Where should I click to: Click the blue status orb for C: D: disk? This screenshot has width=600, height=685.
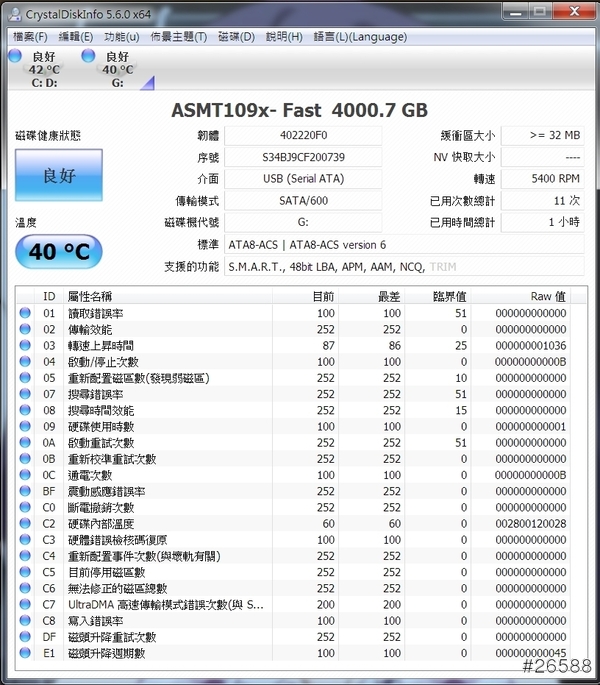[x=14, y=56]
